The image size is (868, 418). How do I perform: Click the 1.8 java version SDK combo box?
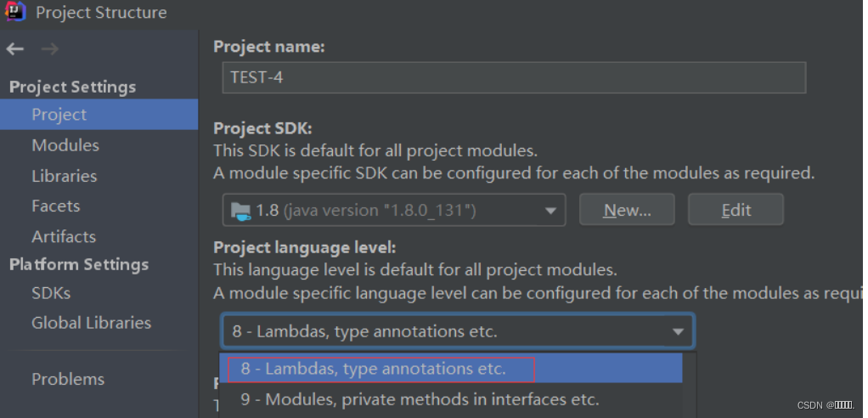[382, 210]
